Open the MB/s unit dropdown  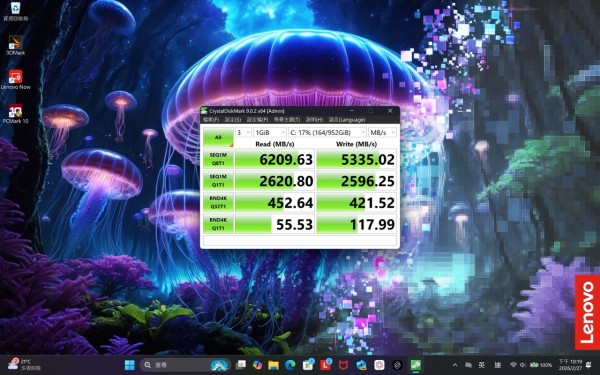(382, 132)
